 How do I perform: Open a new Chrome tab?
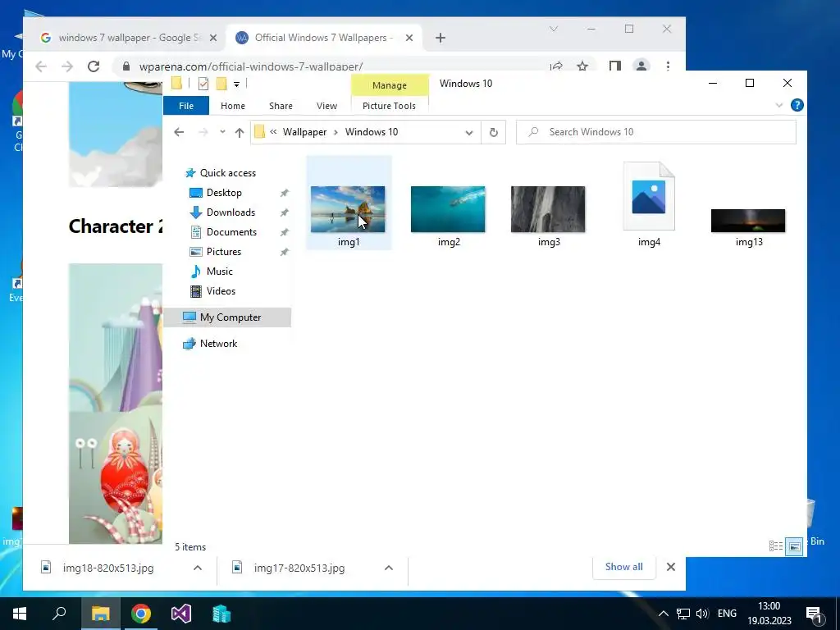pyautogui.click(x=441, y=38)
